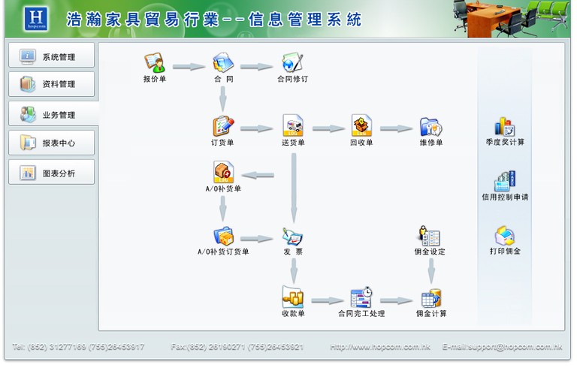Viewport: 577px width, 392px height.
Task: Open the 维修单 repair order icon
Action: tap(430, 126)
